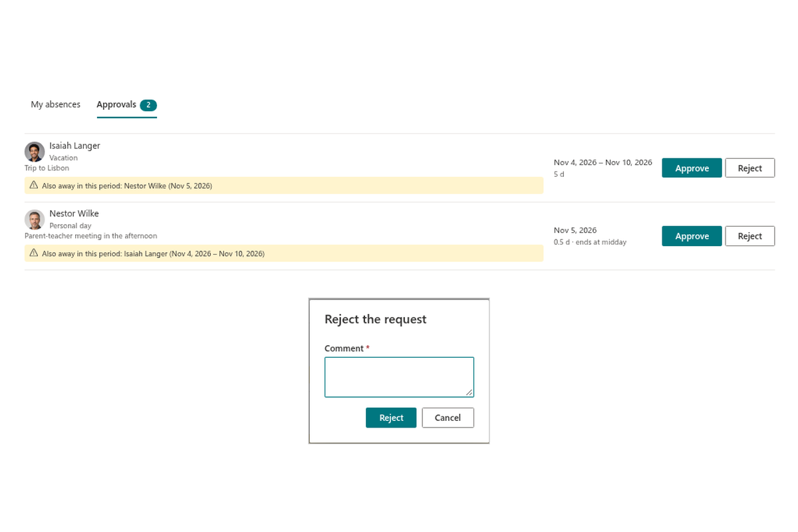Focus the Comment text box in reject dialog
The width and height of the screenshot is (798, 532).
click(x=399, y=377)
